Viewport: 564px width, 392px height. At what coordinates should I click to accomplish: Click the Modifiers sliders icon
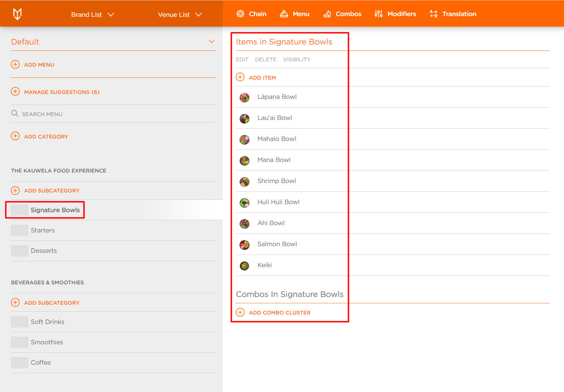pos(378,14)
